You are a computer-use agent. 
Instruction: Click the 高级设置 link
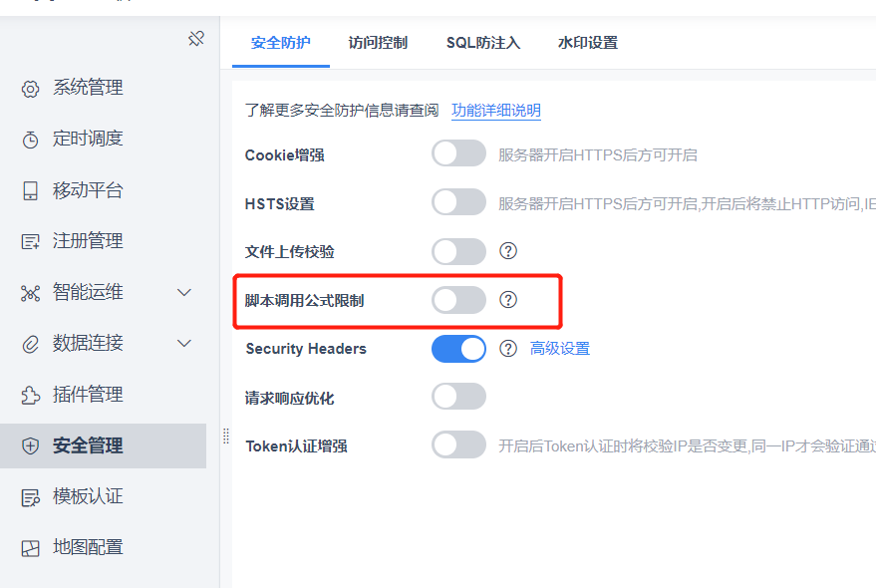560,349
